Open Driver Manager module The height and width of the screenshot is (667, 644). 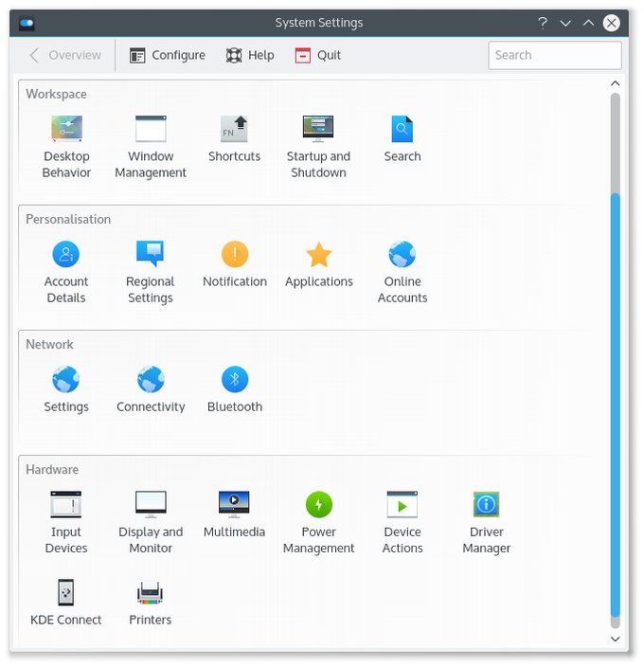[486, 505]
